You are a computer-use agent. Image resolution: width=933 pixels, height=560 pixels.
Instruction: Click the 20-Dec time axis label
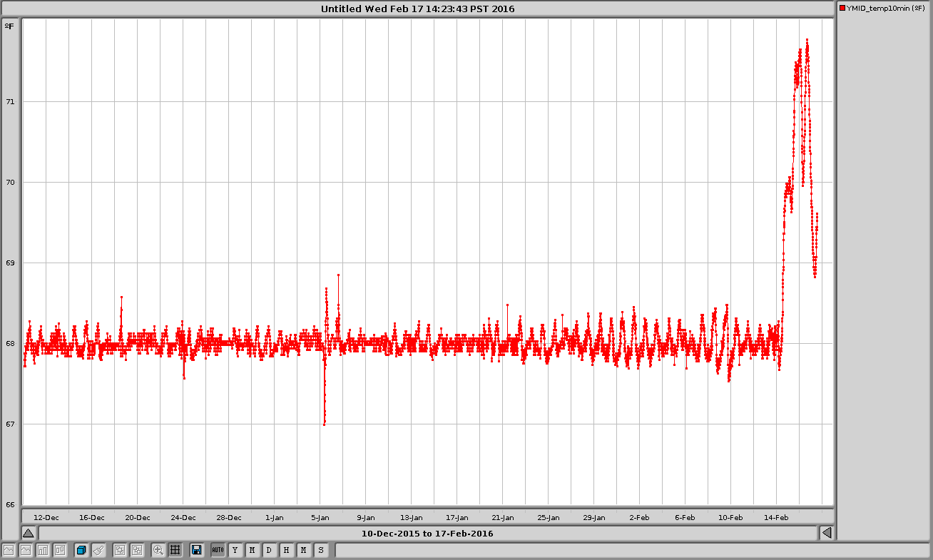point(138,517)
